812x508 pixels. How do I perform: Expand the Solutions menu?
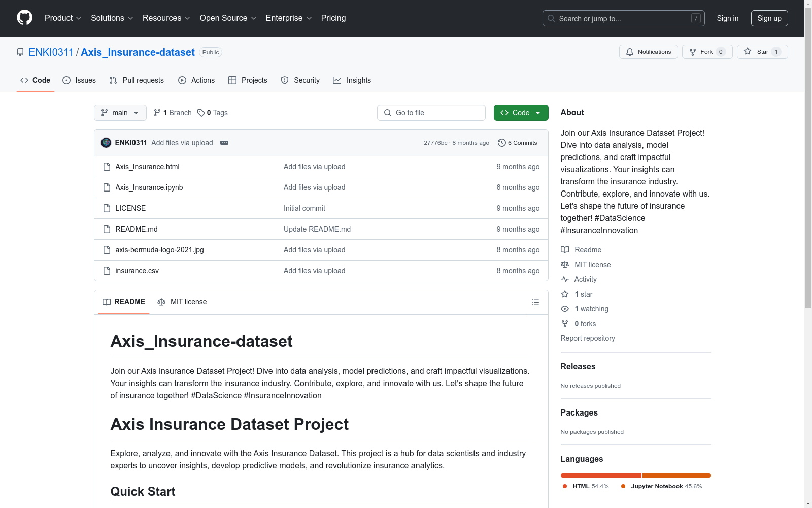click(112, 18)
